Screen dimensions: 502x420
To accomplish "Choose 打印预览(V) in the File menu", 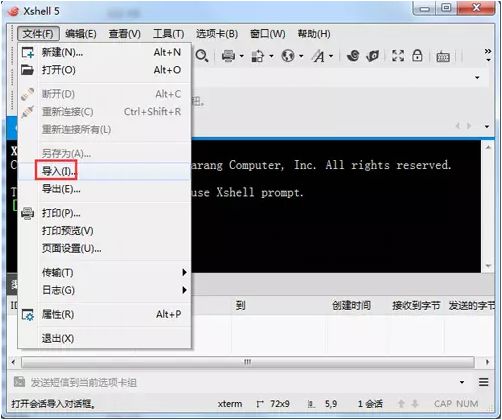I will pyautogui.click(x=105, y=231).
